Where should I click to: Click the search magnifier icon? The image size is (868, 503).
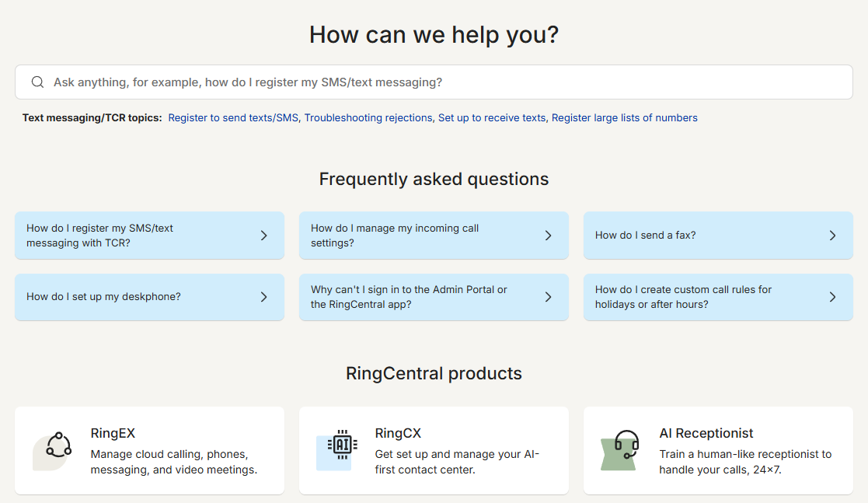[x=37, y=82]
